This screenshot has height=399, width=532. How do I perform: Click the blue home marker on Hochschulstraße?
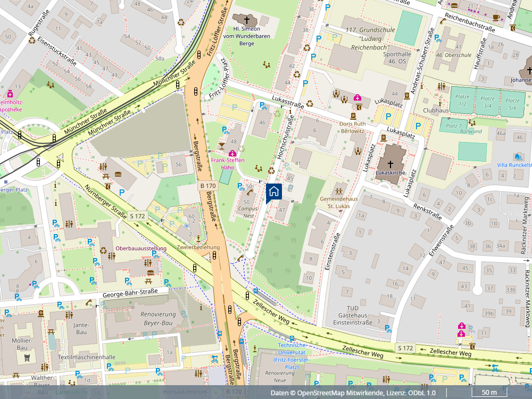click(x=274, y=193)
